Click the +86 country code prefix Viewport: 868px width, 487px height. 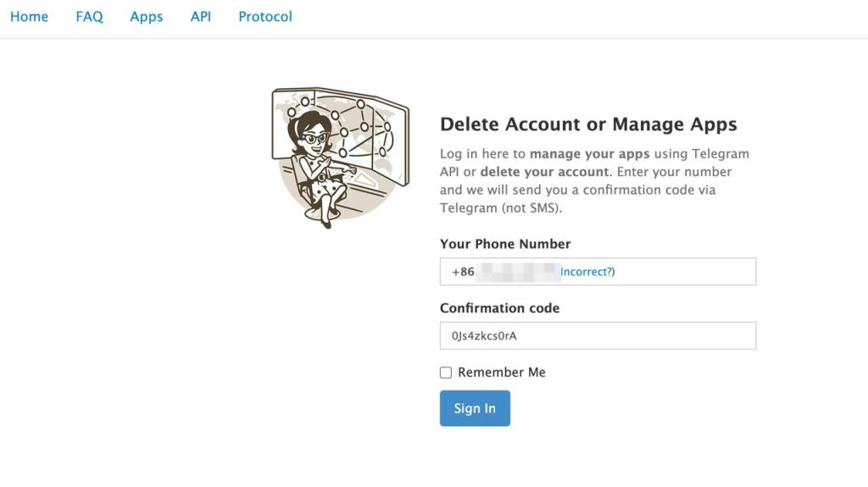(x=463, y=272)
